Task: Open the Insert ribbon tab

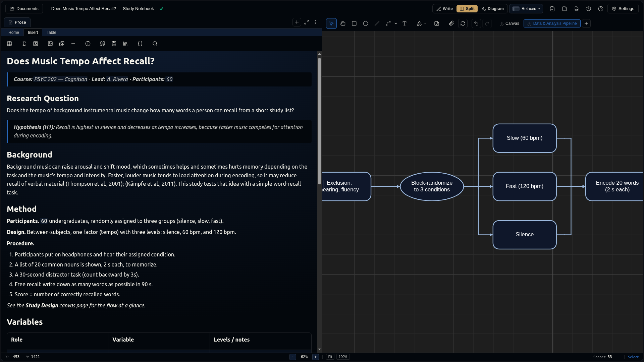Action: click(33, 33)
